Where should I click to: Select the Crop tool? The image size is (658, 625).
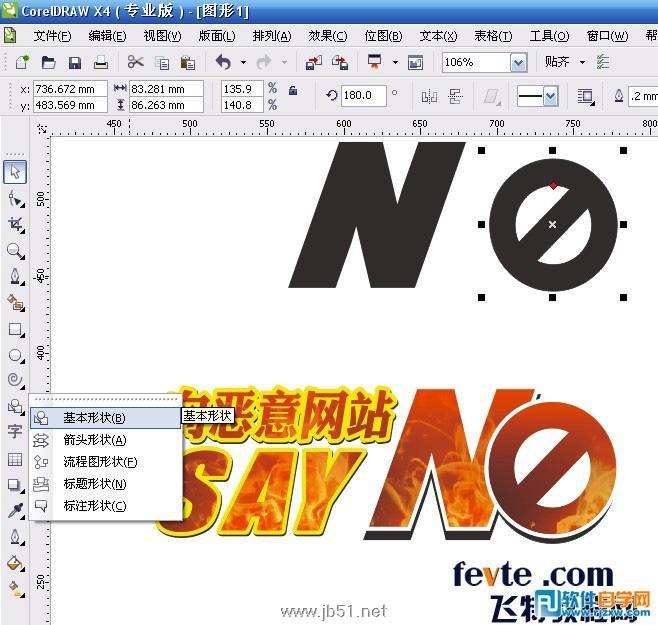pos(15,225)
